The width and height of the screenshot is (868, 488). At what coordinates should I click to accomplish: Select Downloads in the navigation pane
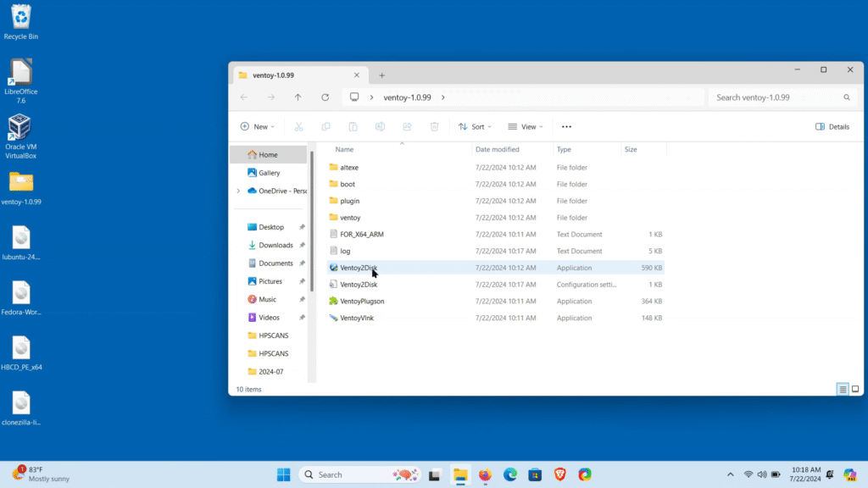pos(275,245)
